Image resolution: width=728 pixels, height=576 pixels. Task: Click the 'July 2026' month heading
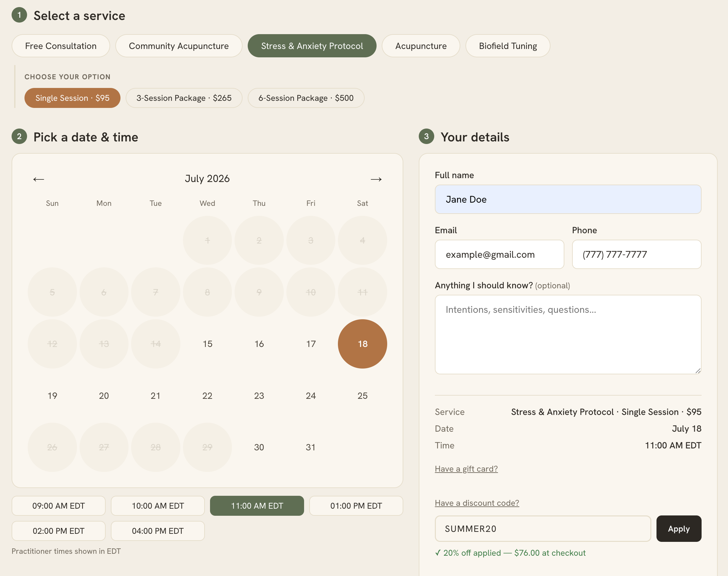point(207,178)
